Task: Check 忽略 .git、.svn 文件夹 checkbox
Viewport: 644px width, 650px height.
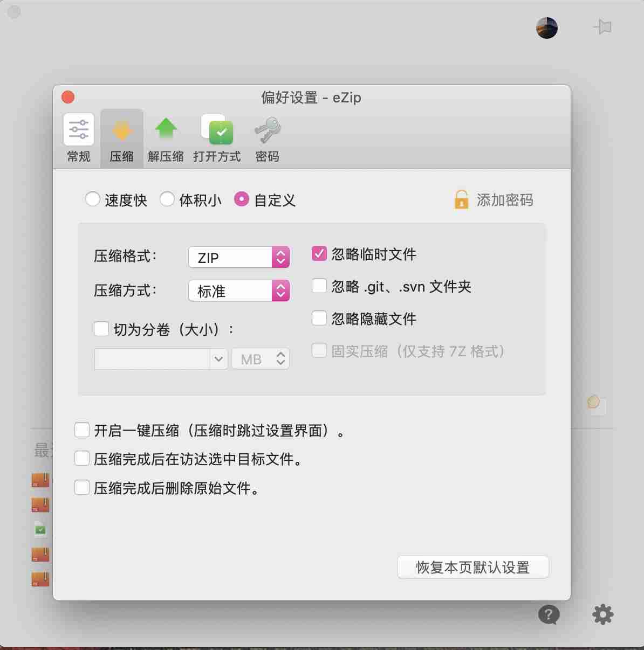Action: point(319,286)
